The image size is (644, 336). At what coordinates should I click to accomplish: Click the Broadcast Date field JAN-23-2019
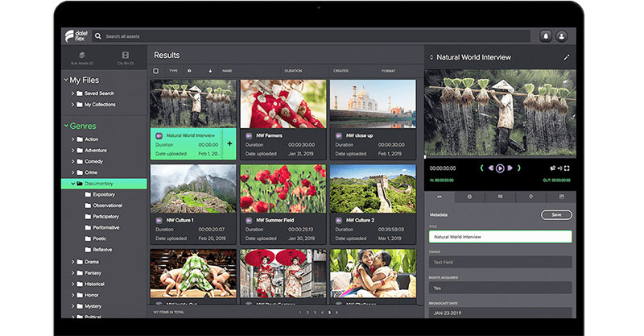pos(500,313)
